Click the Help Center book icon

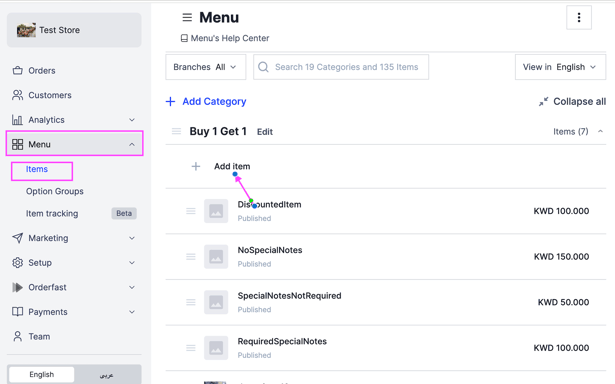pyautogui.click(x=184, y=38)
